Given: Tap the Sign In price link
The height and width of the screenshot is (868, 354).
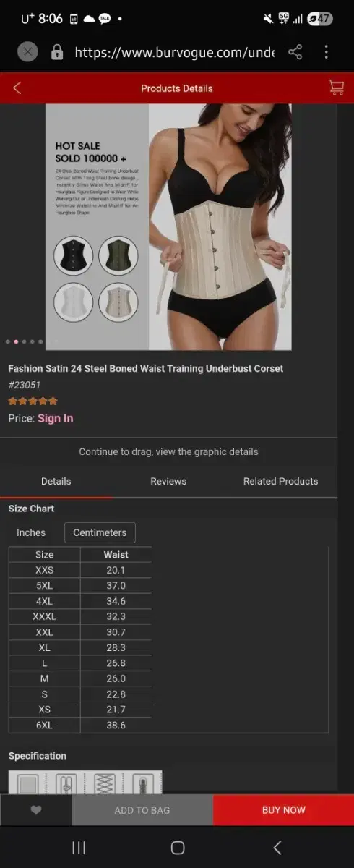Looking at the screenshot, I should pos(56,418).
